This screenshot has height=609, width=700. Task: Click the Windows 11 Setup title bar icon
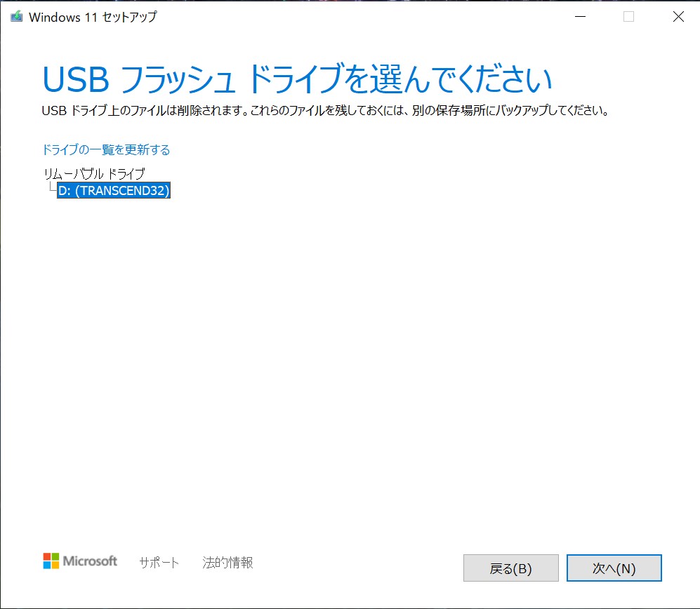(x=17, y=17)
